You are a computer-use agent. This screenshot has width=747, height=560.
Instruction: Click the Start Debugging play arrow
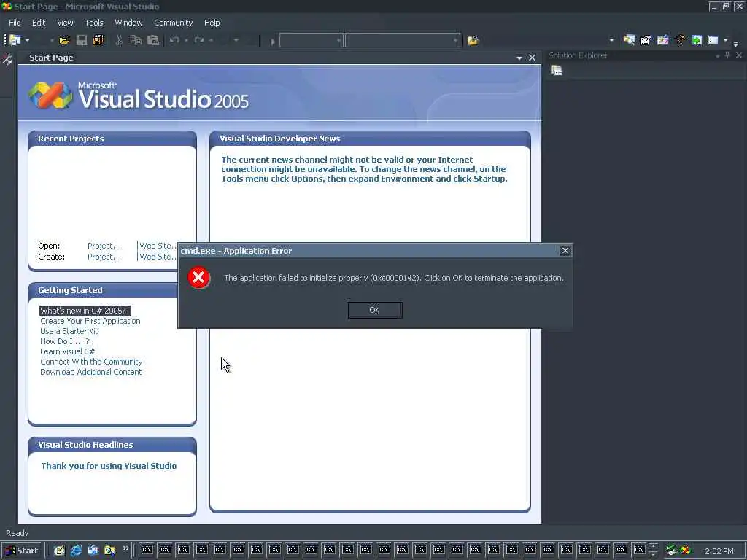tap(273, 42)
